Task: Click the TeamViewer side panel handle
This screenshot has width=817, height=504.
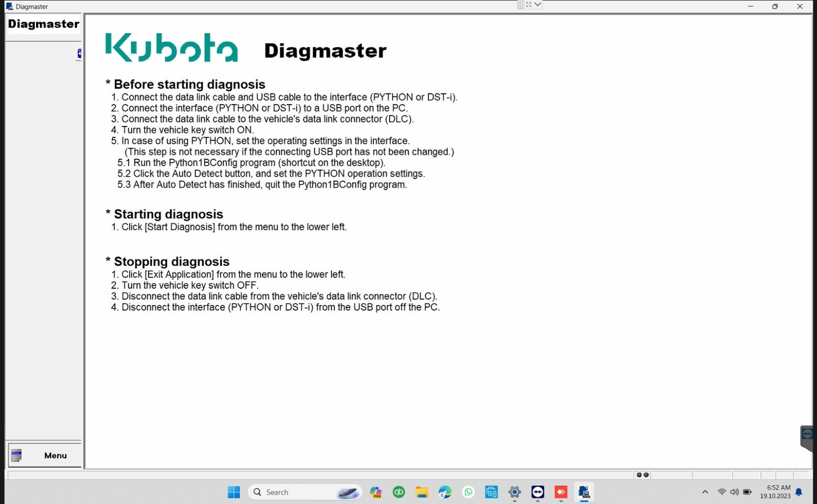Action: [x=807, y=438]
